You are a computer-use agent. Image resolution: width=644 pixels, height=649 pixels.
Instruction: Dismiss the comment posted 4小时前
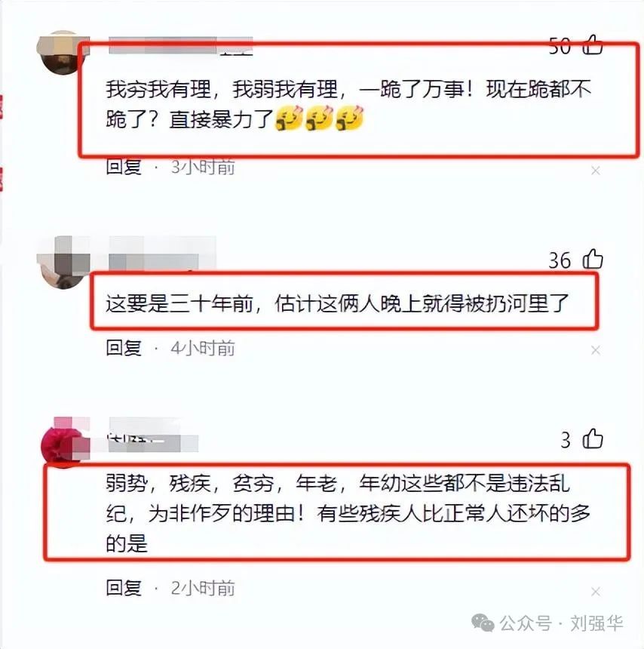tap(596, 351)
